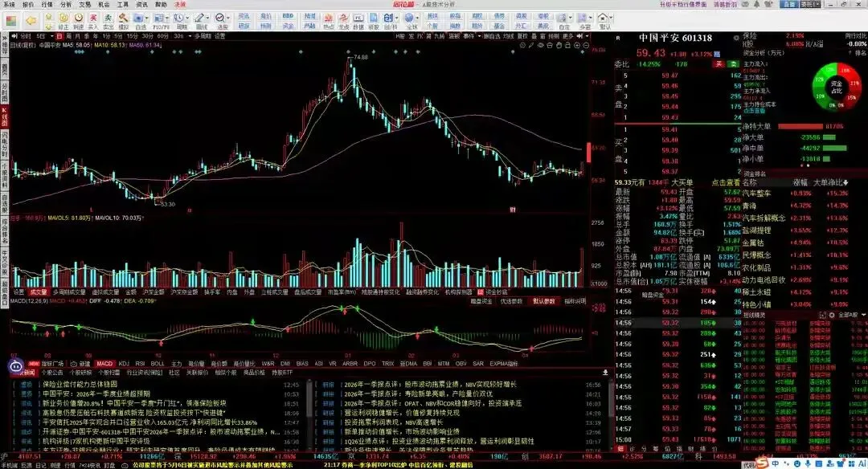Click the 热点 hot topics icon

pyautogui.click(x=328, y=20)
